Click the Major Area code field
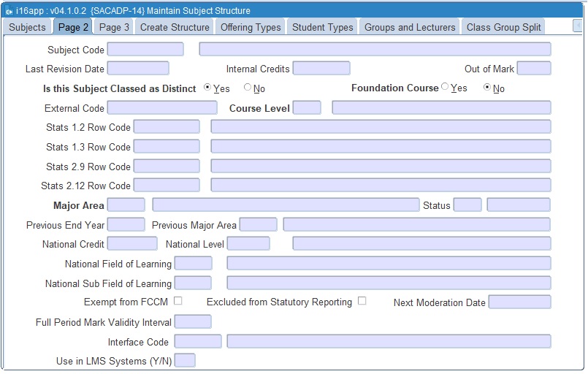This screenshot has width=588, height=374. 126,205
